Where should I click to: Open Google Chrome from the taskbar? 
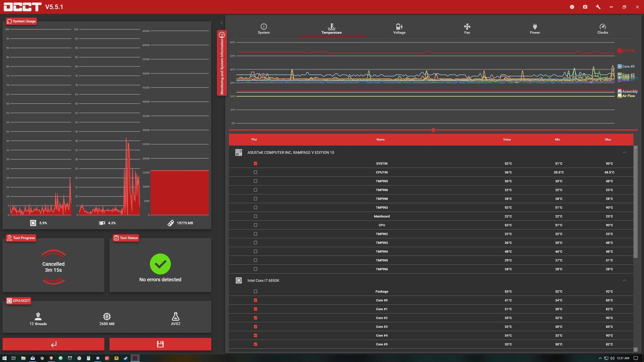(x=42, y=358)
